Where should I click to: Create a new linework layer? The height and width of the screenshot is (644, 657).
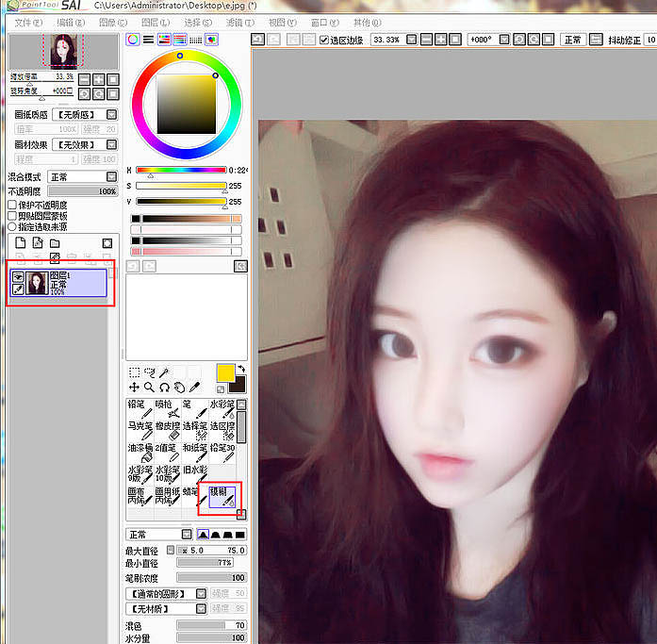38,243
